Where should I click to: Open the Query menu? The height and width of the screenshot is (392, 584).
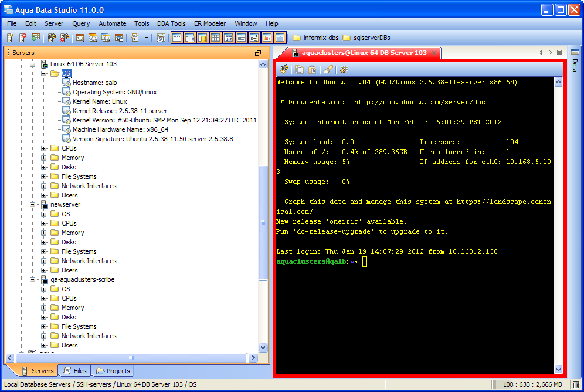(x=81, y=23)
